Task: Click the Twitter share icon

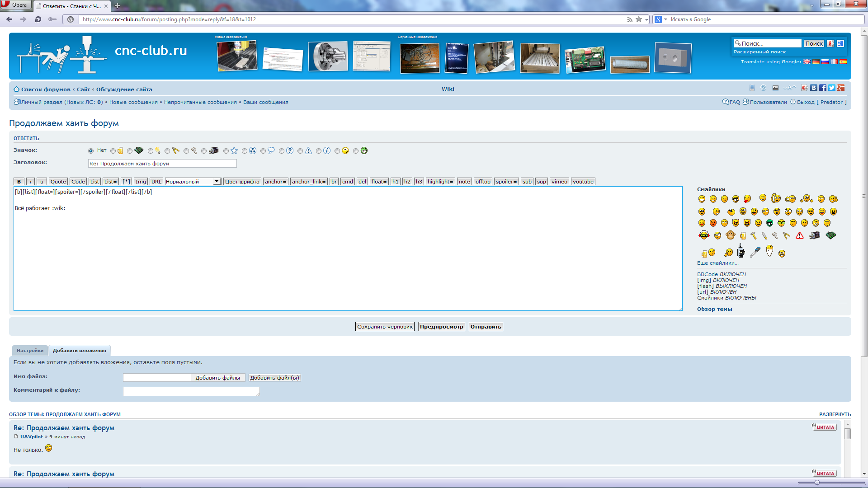Action: (x=832, y=88)
